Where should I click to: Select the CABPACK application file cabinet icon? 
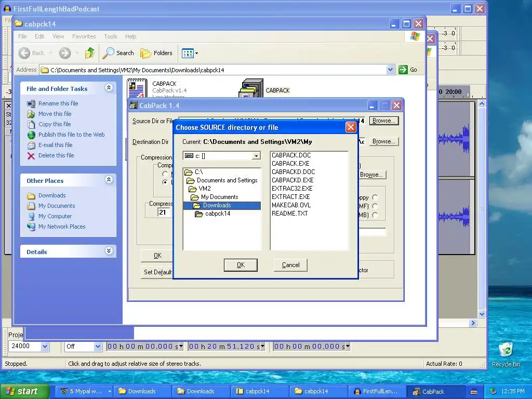coord(251,88)
